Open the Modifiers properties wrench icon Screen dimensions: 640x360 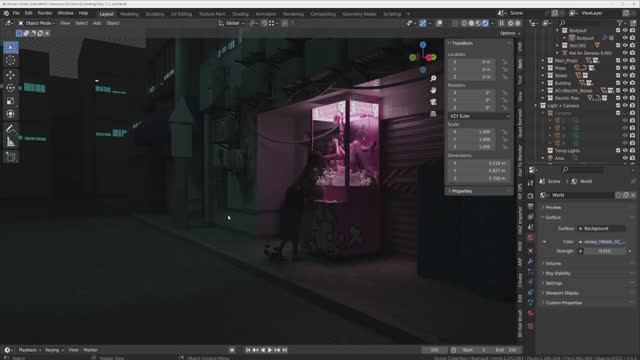tap(531, 261)
